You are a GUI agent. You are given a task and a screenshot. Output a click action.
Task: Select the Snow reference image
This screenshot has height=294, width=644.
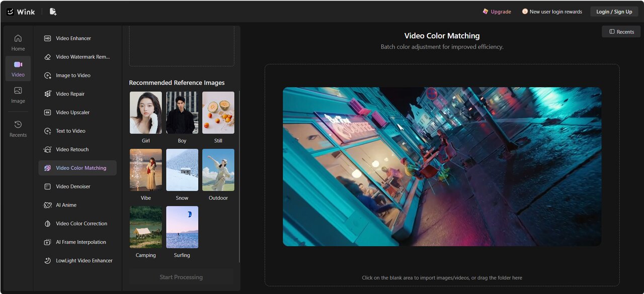point(182,170)
